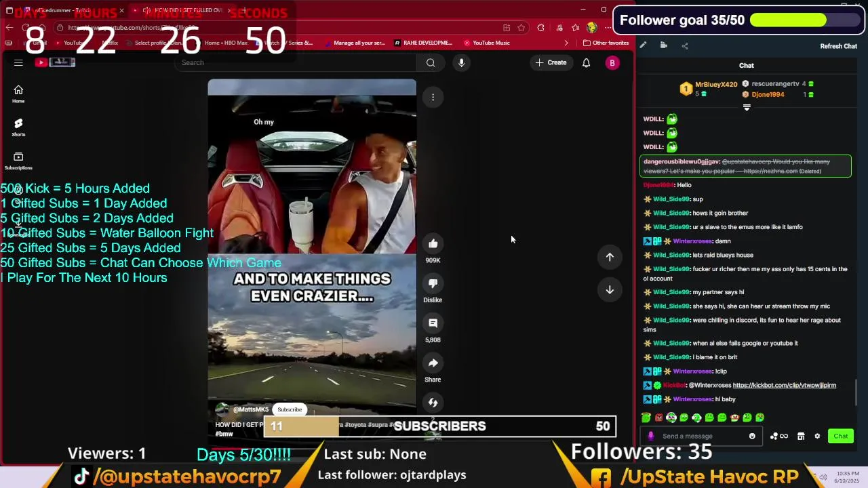The image size is (868, 488).
Task: Click wild_Side99 username on 'sup' message
Action: (671, 199)
